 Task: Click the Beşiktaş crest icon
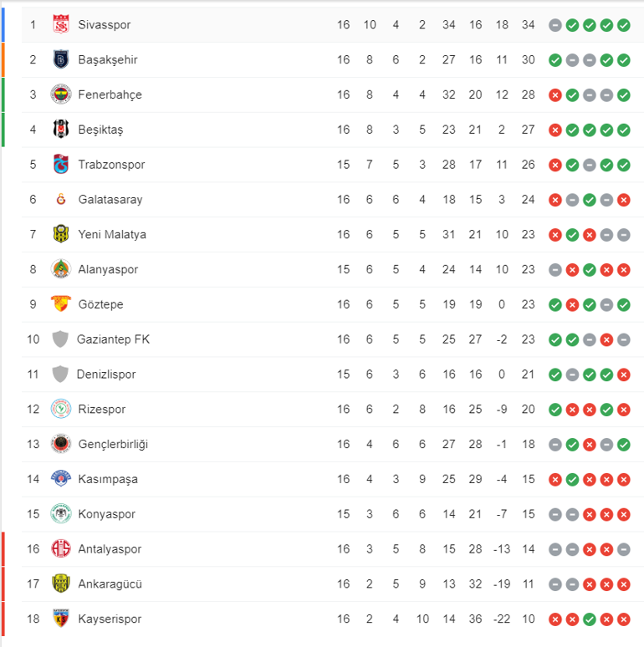61,130
